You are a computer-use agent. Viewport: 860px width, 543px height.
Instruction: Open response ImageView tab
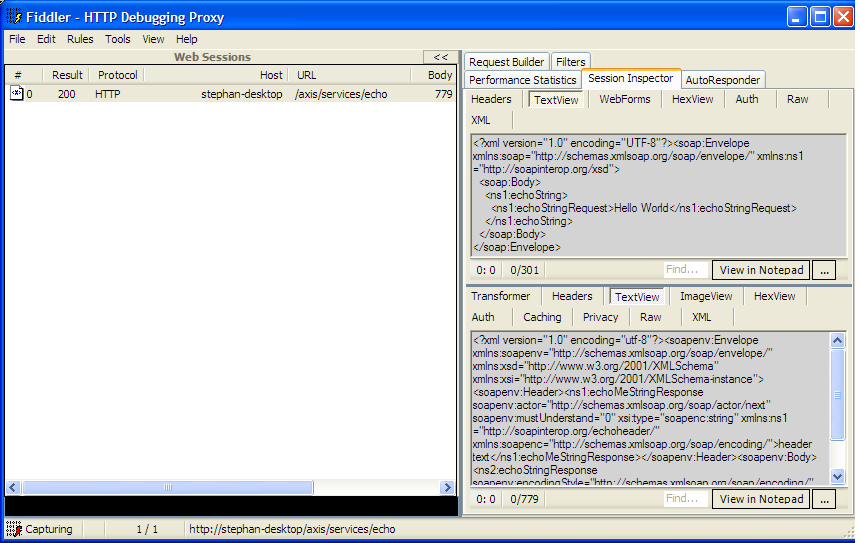pos(706,296)
